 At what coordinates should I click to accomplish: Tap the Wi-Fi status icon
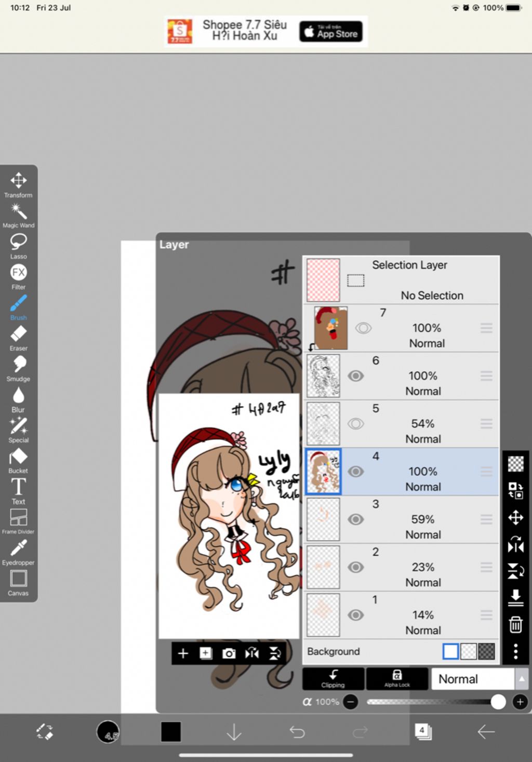coord(455,8)
